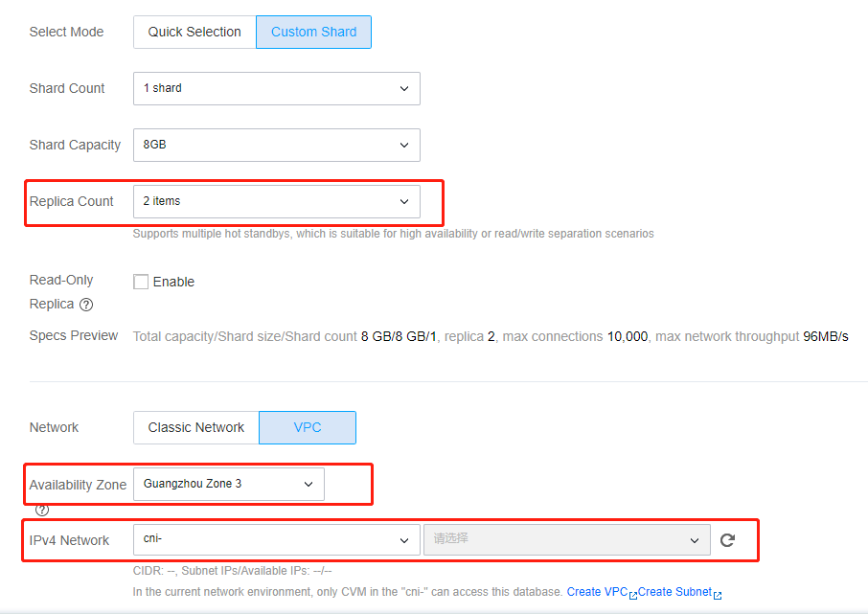Click the Create Subnet link
The image size is (868, 614).
[x=674, y=592]
